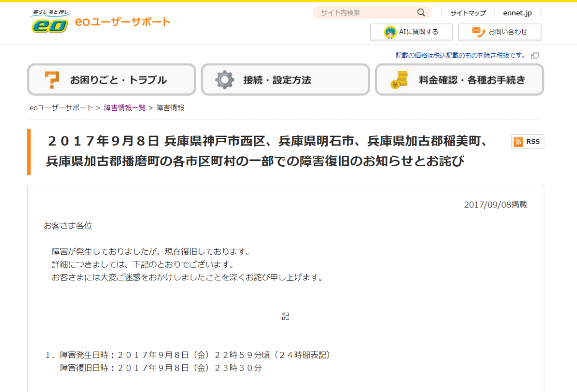Screen dimensions: 577x392
Task: Click the AI character avatar icon
Action: (390, 32)
